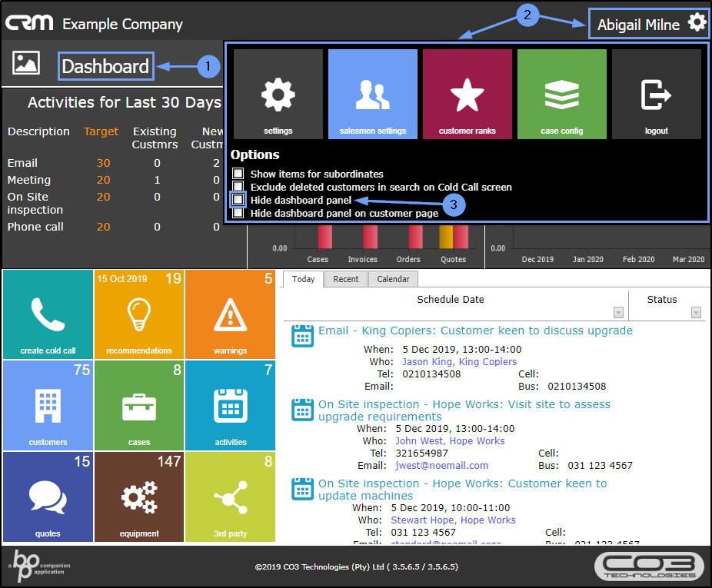712x588 pixels.
Task: Click the gear icon beside Abigail Milne
Action: pos(697,22)
